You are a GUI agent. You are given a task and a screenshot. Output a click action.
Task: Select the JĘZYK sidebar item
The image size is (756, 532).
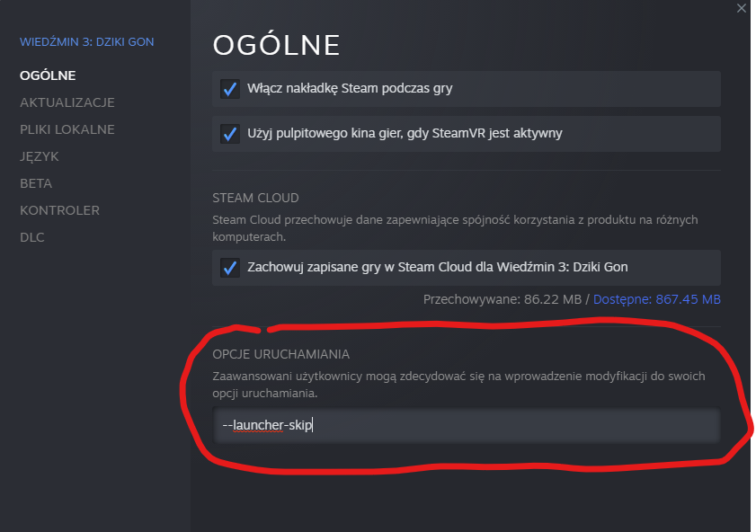click(40, 156)
